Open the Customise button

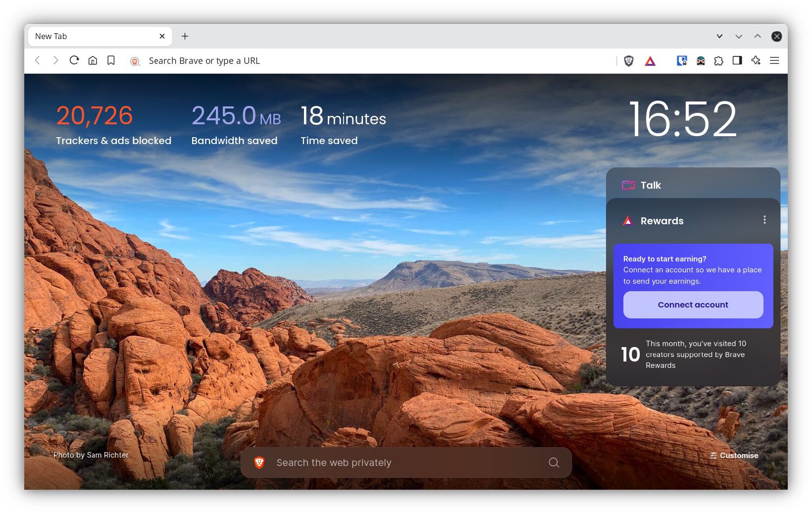point(734,456)
